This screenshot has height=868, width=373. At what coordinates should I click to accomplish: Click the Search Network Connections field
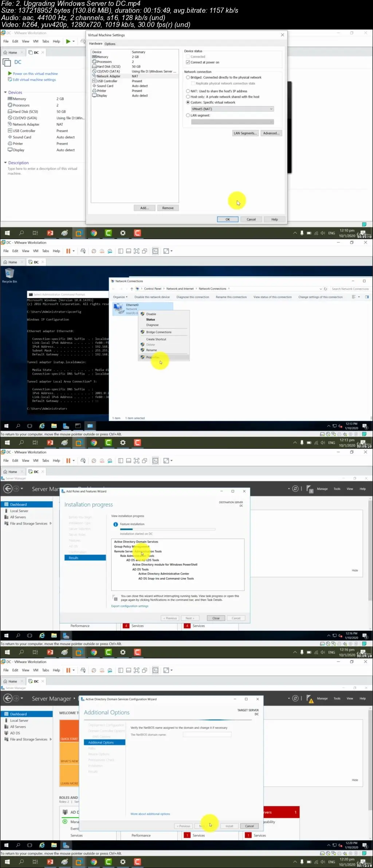pyautogui.click(x=350, y=289)
